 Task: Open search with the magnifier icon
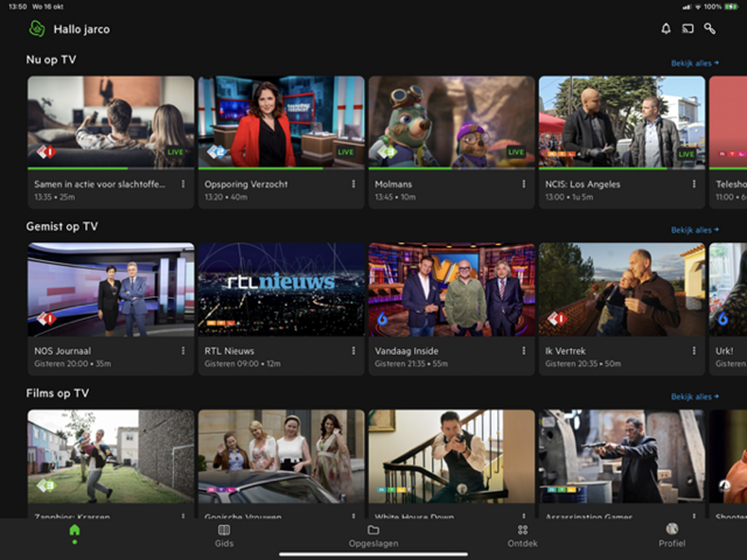tap(709, 29)
